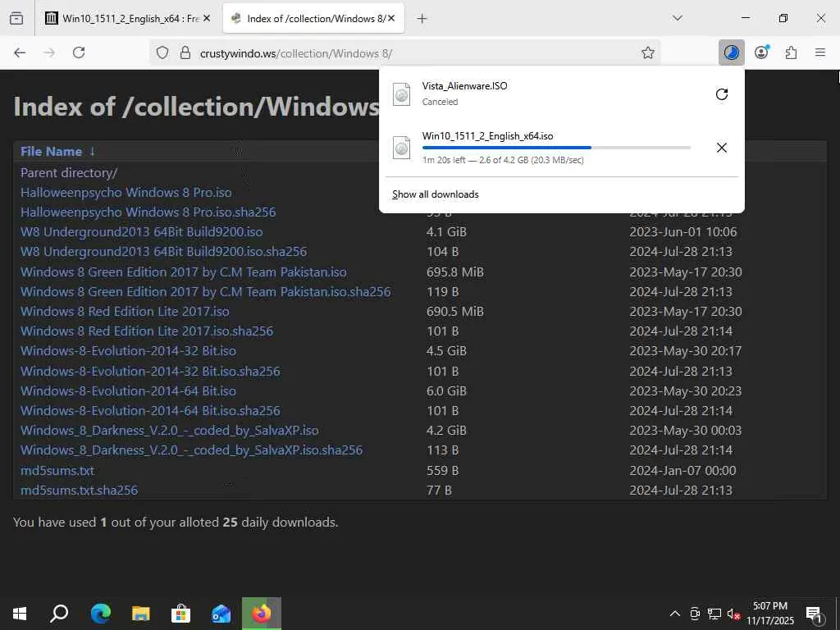Open Firefox View icon at tab strip start
The width and height of the screenshot is (840, 630).
(x=16, y=19)
